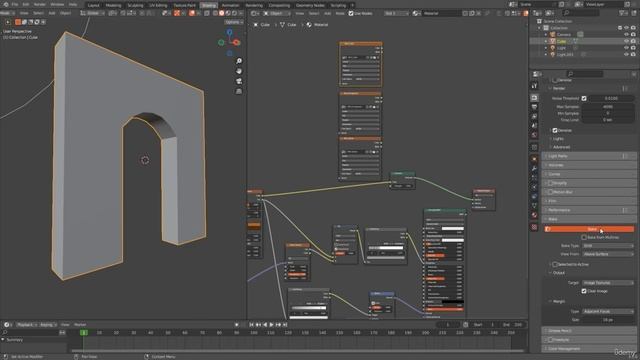Open the Output properties tab
Image resolution: width=640 pixels, height=360 pixels.
coord(534,107)
